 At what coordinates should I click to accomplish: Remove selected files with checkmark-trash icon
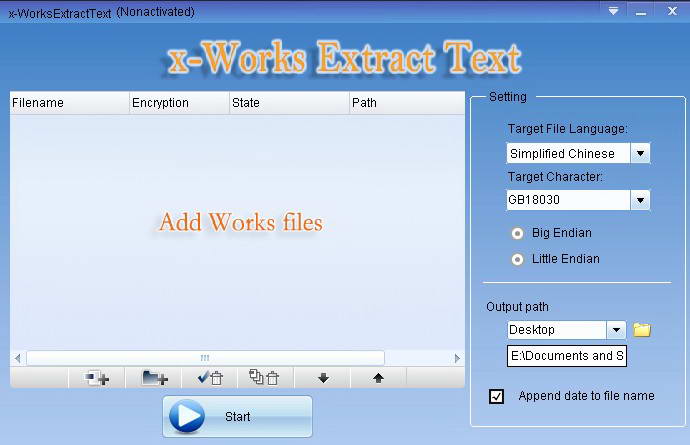(x=210, y=378)
